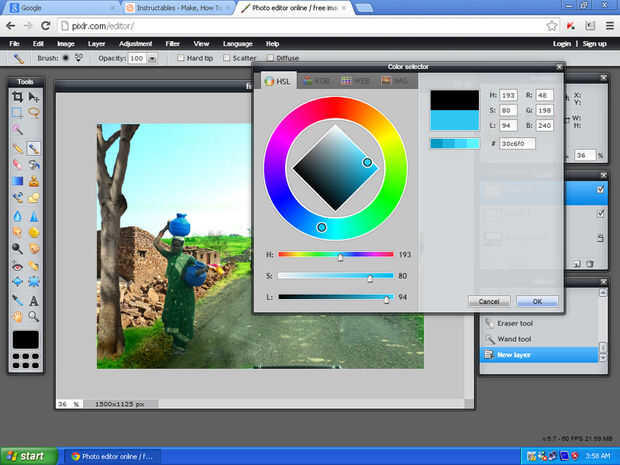Image resolution: width=620 pixels, height=465 pixels.
Task: Click Cancel in Color selector
Action: 489,301
